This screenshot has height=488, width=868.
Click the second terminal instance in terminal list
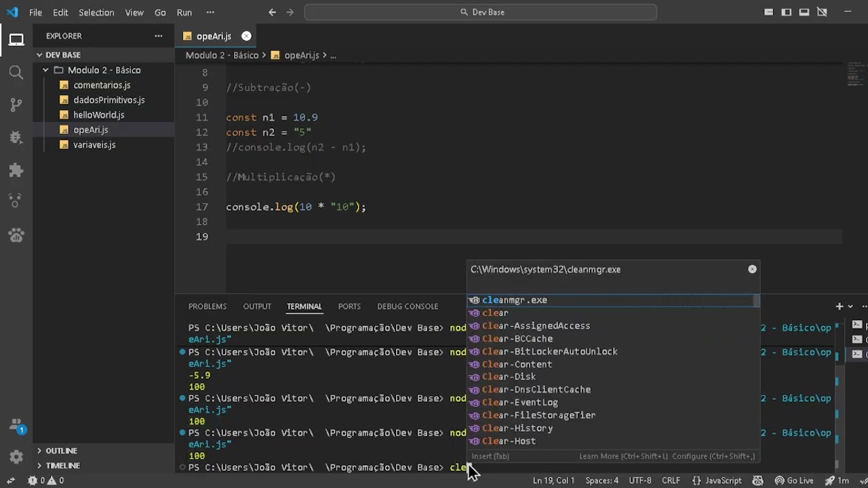click(x=858, y=340)
